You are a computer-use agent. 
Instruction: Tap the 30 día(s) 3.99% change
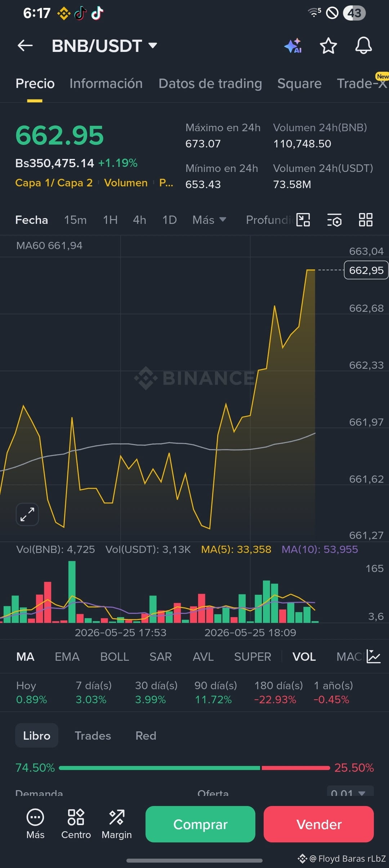tap(156, 692)
